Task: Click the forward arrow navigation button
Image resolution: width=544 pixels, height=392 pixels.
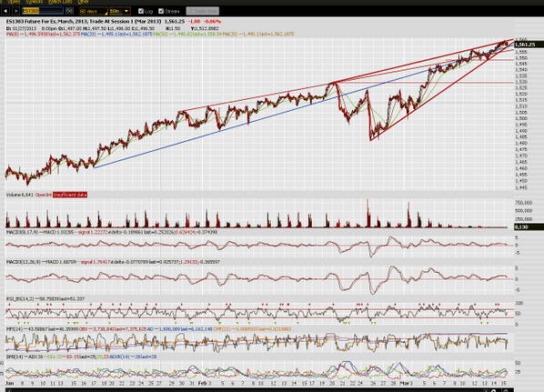Action: pos(16,12)
